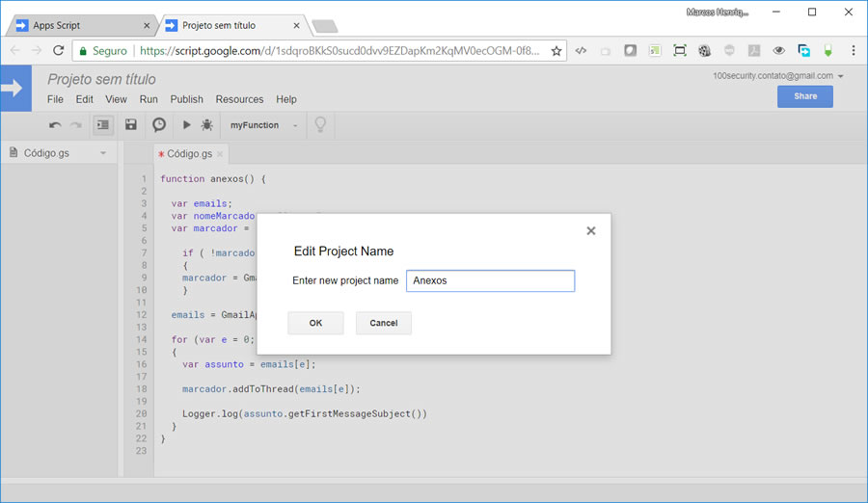Click the grey round extension icon
Image resolution: width=868 pixels, height=503 pixels.
(730, 50)
